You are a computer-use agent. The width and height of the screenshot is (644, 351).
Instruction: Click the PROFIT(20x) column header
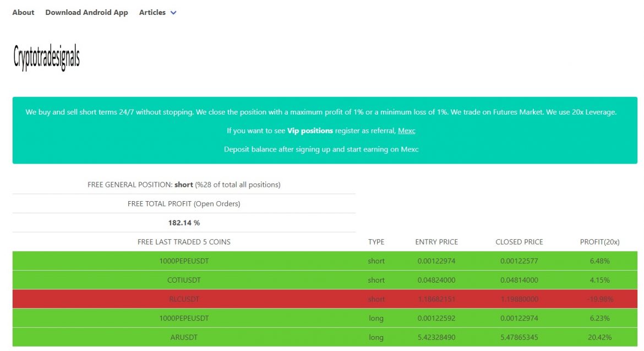599,242
